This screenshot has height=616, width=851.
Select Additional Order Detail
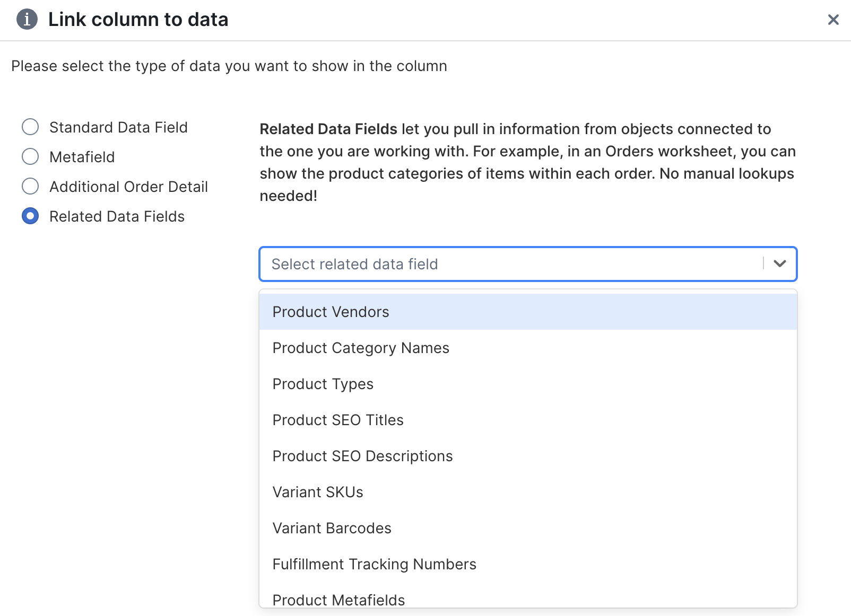point(30,186)
